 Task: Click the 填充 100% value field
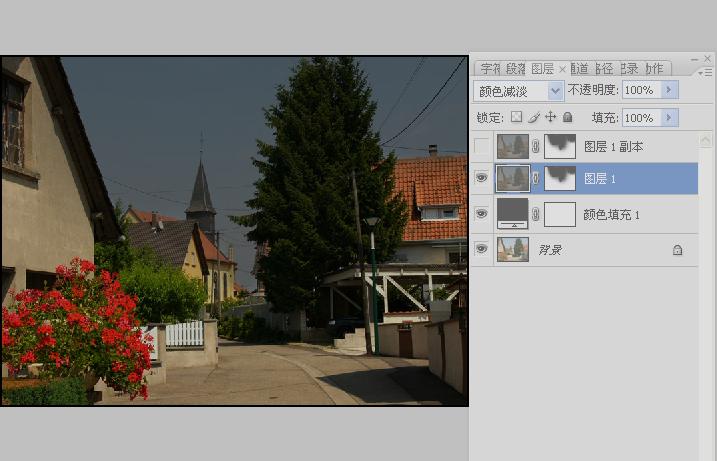coord(642,118)
